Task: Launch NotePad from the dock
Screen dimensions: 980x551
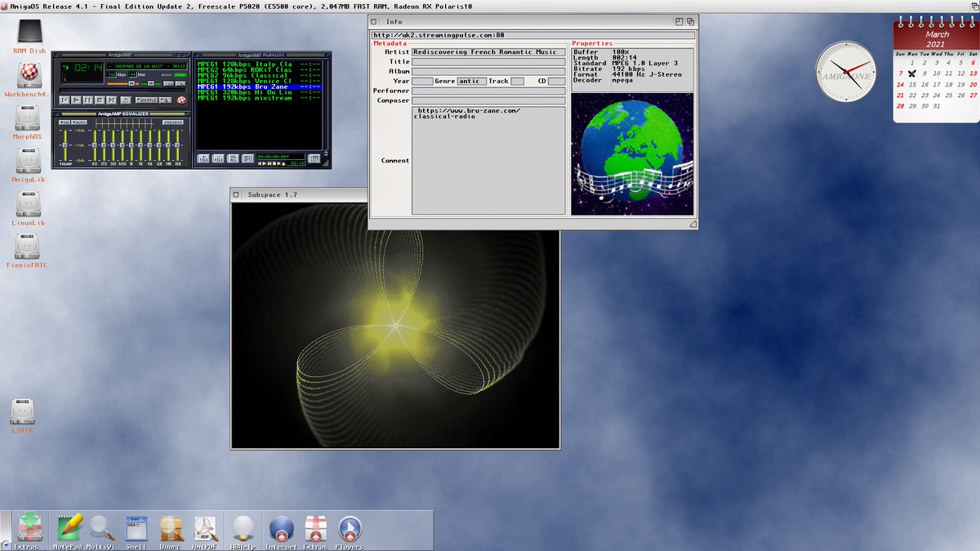Action: pyautogui.click(x=69, y=531)
